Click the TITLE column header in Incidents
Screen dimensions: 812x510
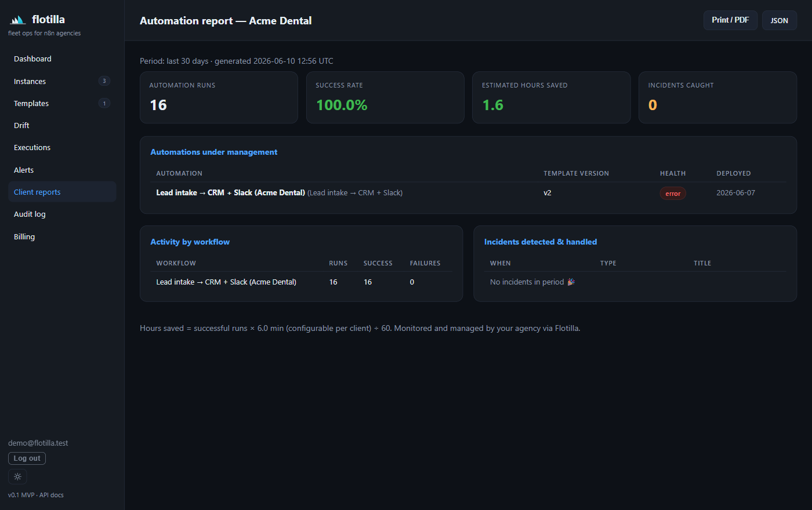click(x=702, y=263)
